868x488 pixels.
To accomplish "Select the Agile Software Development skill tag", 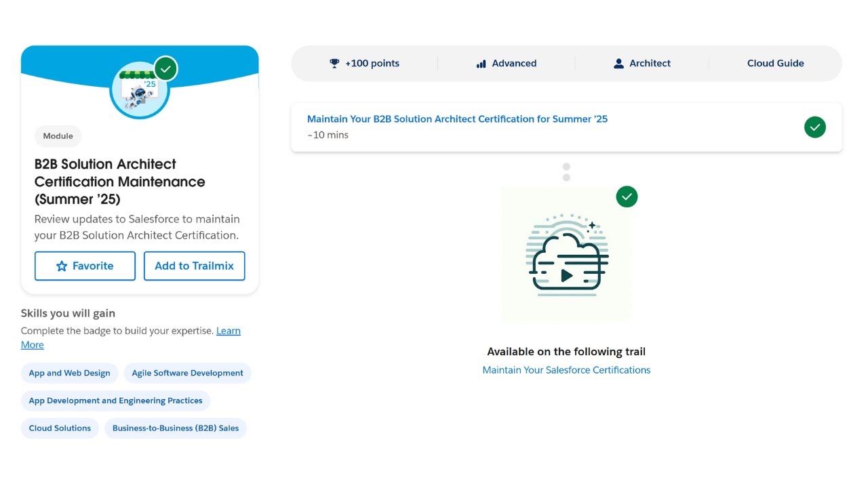I will pos(187,373).
